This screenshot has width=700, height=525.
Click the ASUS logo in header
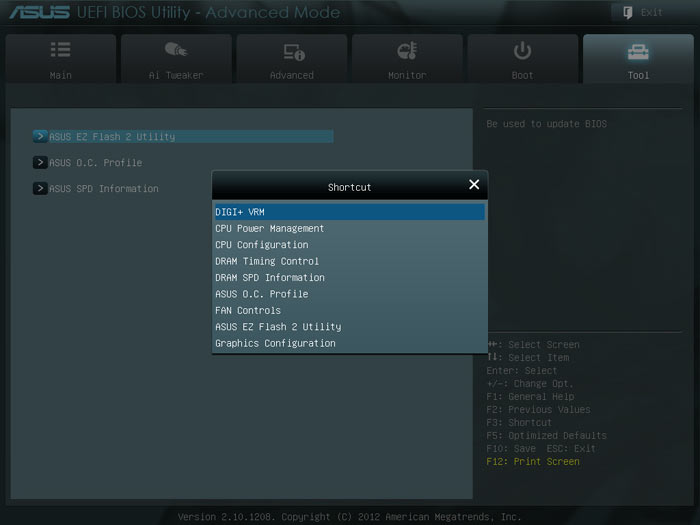(x=39, y=12)
